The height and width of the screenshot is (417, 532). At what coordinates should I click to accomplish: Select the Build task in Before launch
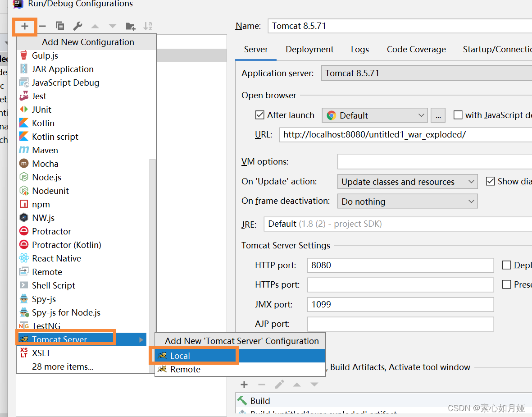click(384, 401)
